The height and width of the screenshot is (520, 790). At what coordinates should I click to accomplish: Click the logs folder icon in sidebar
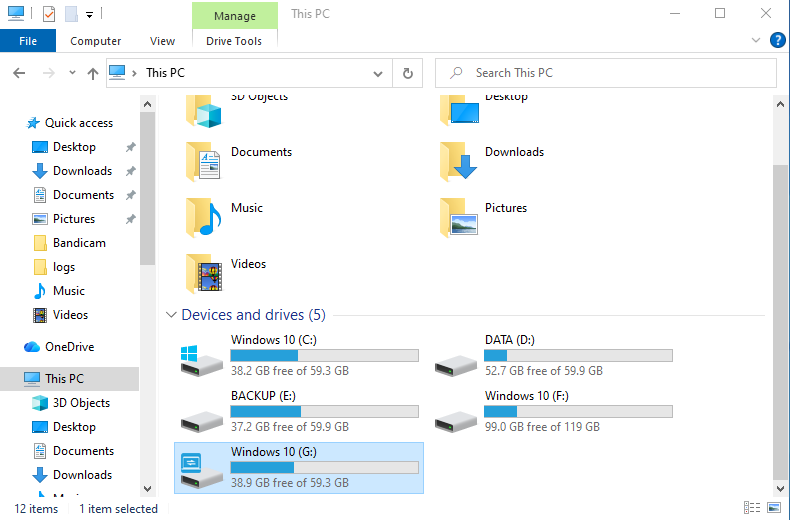click(x=40, y=267)
